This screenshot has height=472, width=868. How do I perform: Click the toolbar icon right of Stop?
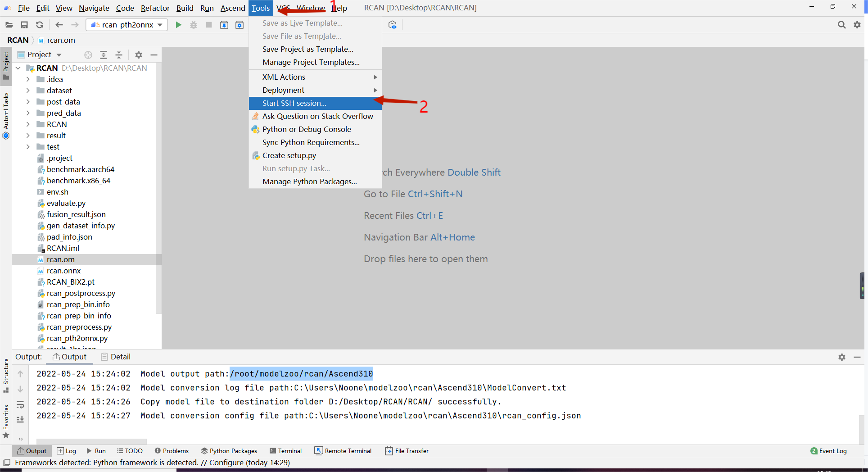224,25
